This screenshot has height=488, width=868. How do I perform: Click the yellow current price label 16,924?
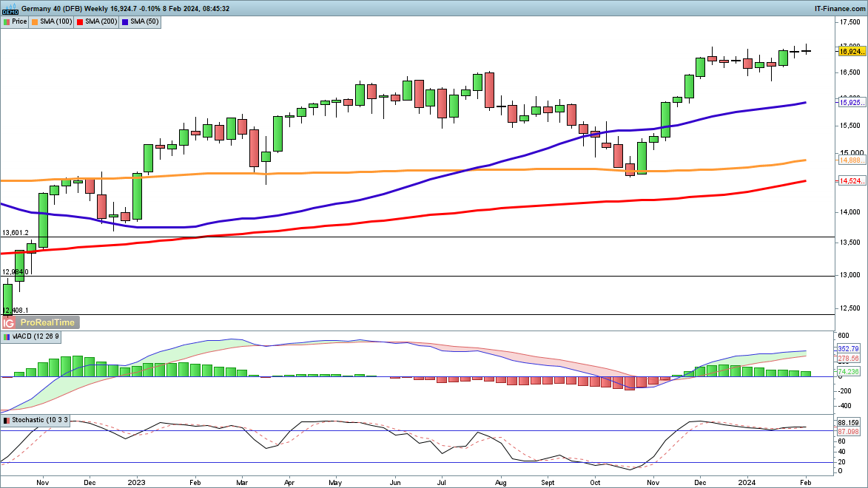[852, 52]
